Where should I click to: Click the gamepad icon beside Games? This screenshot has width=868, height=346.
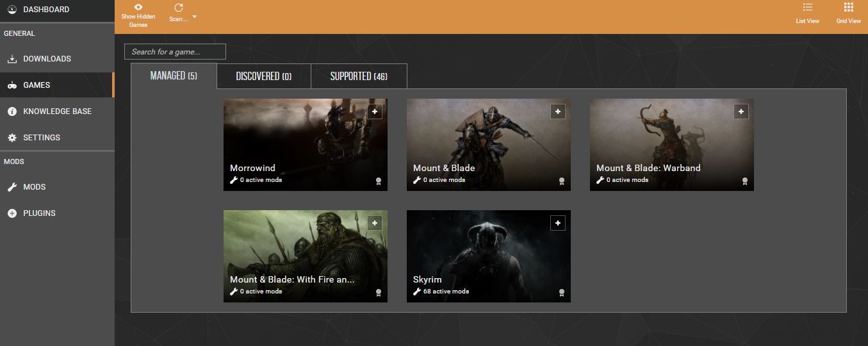(x=12, y=85)
